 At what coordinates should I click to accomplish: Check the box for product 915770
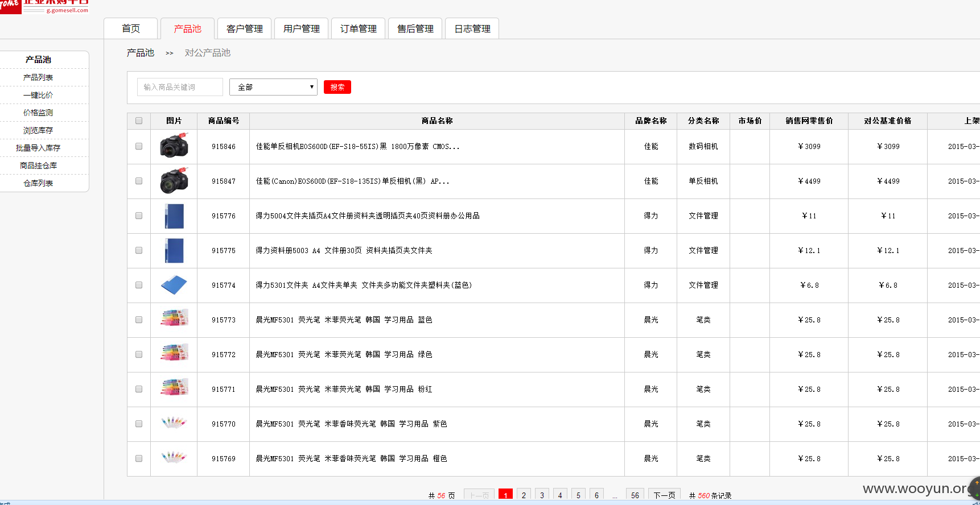click(x=139, y=424)
